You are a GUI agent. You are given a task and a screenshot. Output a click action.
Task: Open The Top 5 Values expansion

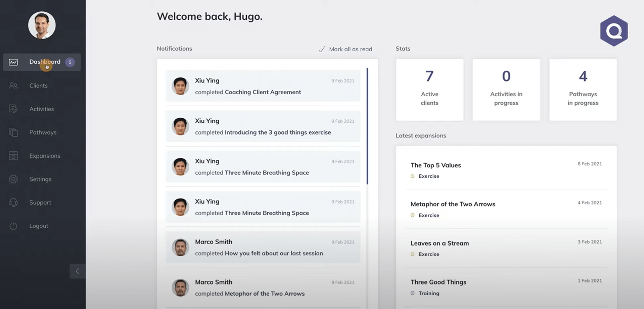tap(506, 170)
